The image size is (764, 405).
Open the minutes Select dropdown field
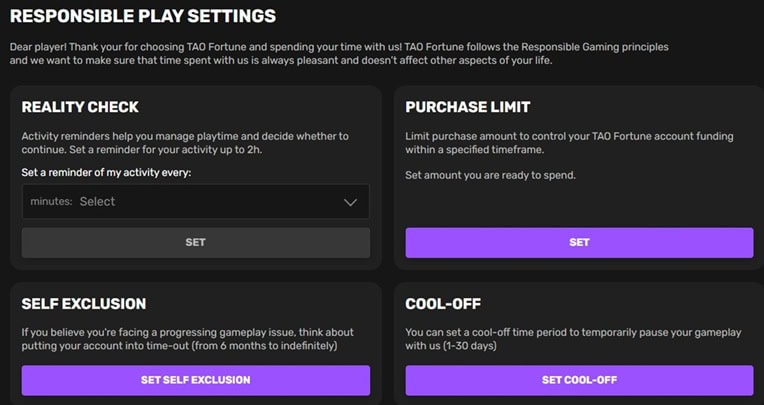[x=195, y=202]
